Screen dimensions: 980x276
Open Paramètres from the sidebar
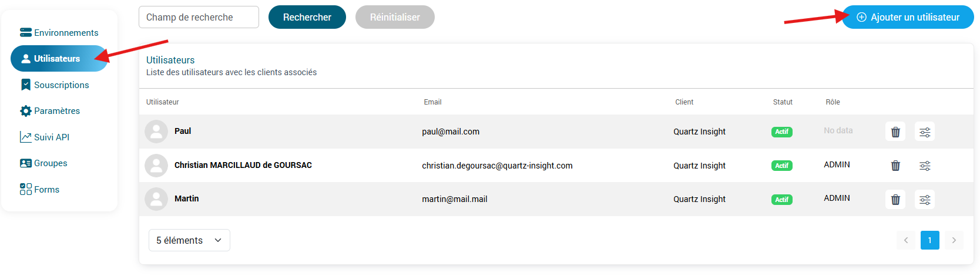tap(51, 111)
